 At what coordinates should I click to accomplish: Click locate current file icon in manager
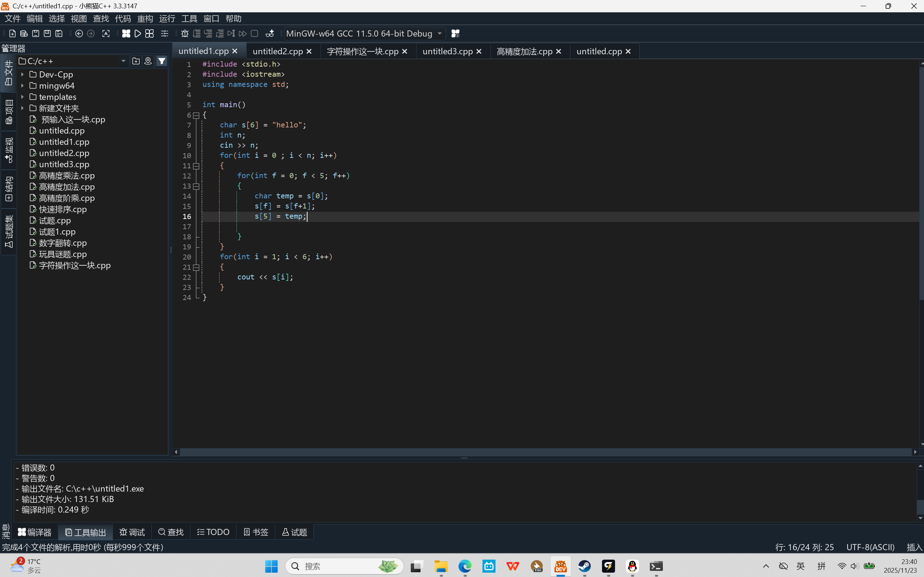148,61
